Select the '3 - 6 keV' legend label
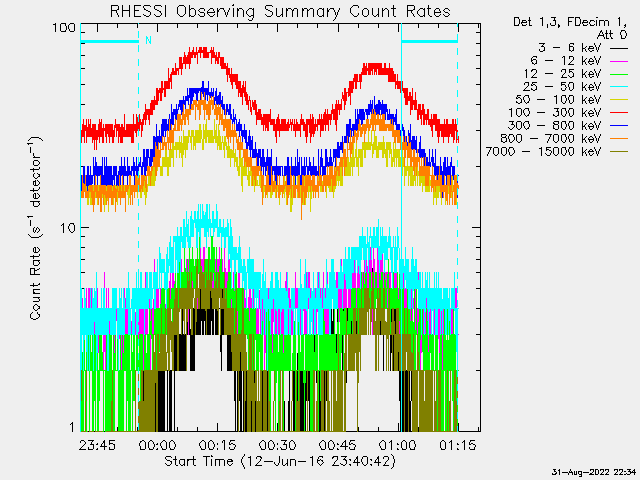Viewport: 640px width, 480px height. coord(570,48)
